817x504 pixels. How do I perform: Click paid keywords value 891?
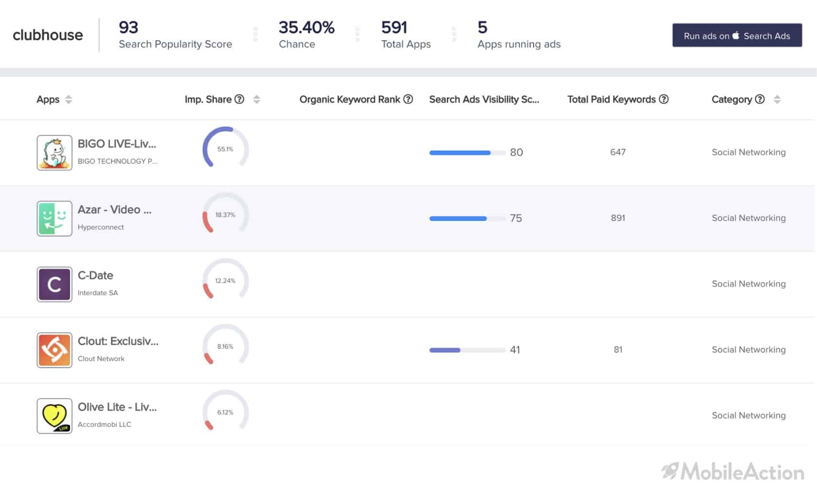point(618,218)
